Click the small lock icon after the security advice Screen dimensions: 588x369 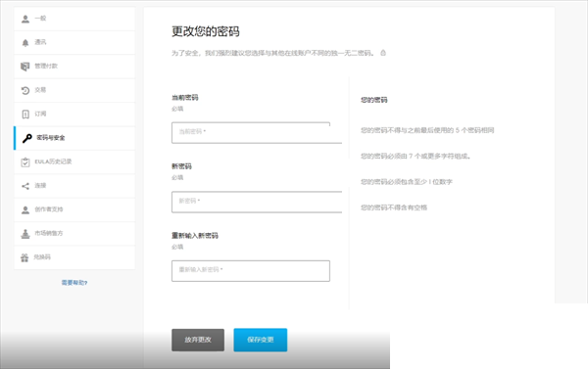(383, 53)
